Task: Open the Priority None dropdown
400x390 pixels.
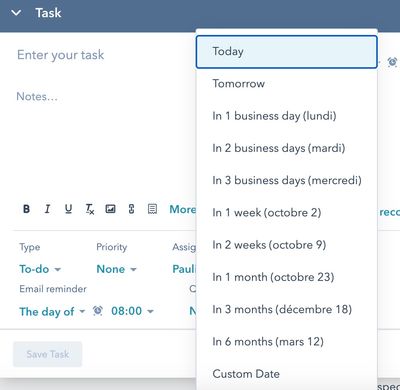Action: point(116,269)
